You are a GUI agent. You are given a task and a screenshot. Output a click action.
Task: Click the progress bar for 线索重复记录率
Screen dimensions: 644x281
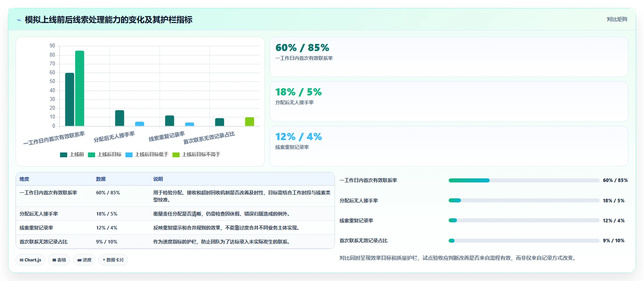coord(524,220)
